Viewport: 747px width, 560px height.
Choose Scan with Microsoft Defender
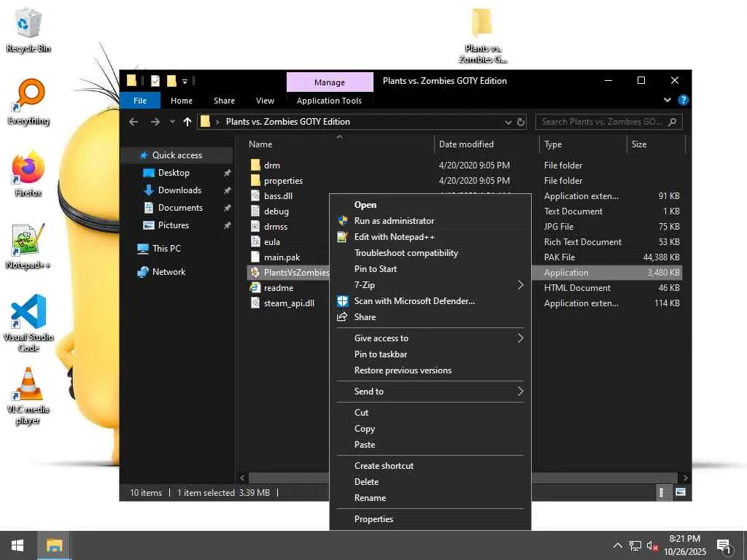tap(430, 301)
